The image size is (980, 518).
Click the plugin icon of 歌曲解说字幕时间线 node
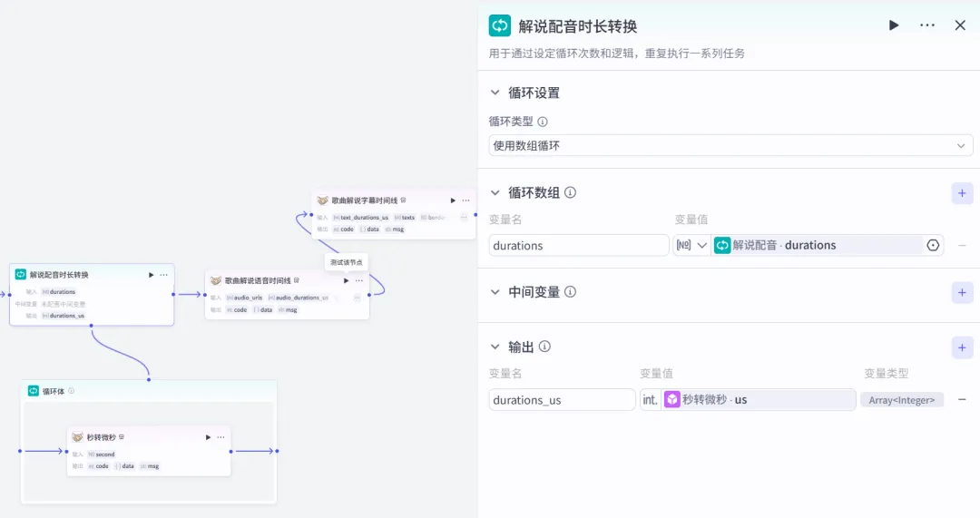coord(322,200)
